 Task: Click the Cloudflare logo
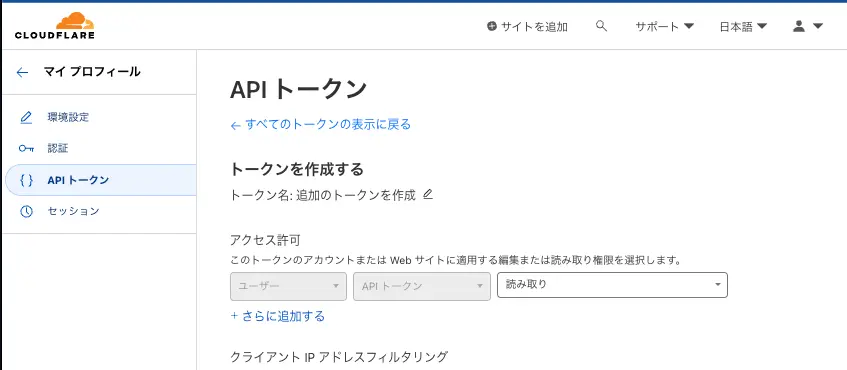[55, 25]
